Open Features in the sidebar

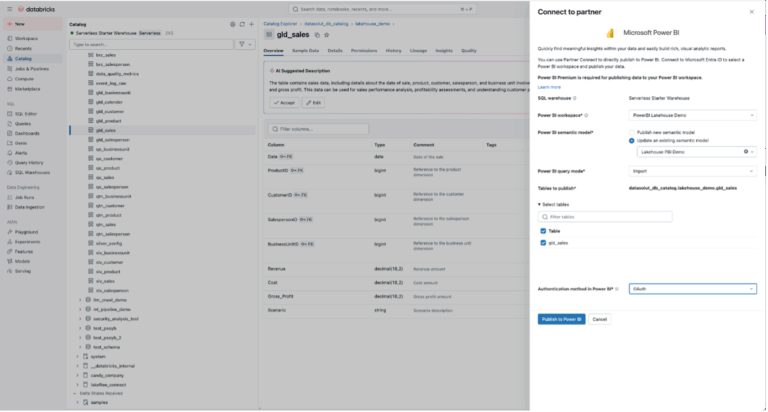click(24, 251)
